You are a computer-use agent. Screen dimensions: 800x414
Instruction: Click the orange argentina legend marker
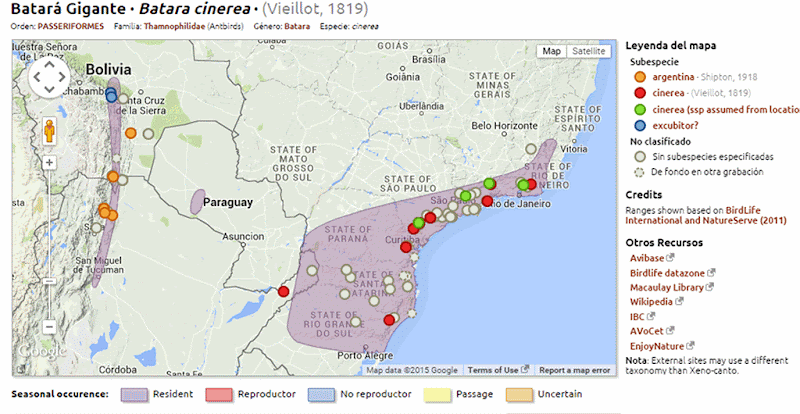point(640,77)
